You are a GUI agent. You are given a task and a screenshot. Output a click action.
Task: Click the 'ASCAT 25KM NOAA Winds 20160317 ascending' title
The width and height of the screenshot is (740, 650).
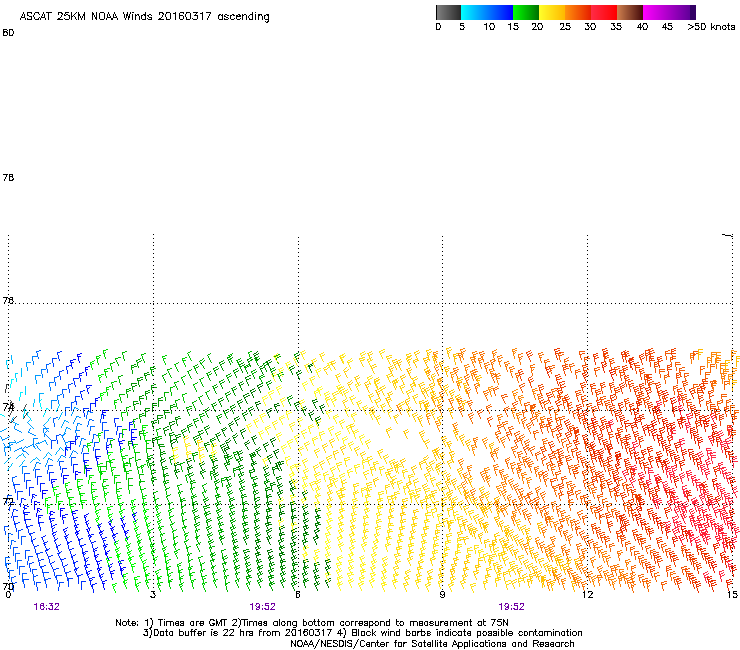tap(144, 17)
